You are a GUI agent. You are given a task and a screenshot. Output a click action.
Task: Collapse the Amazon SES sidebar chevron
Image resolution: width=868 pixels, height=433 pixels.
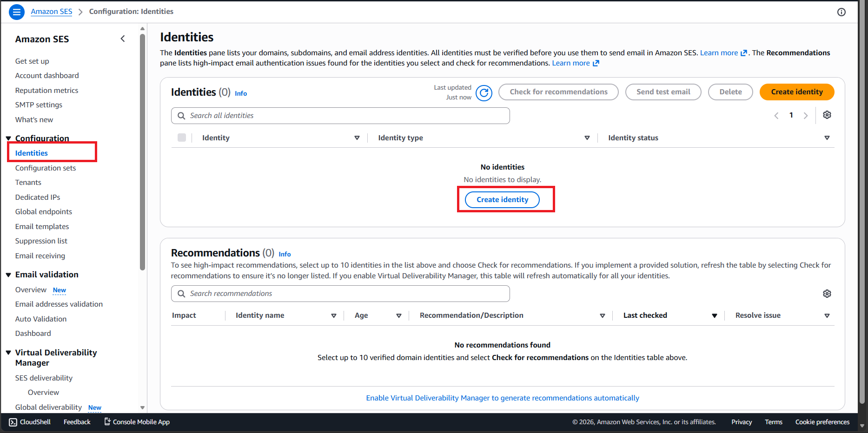(123, 39)
